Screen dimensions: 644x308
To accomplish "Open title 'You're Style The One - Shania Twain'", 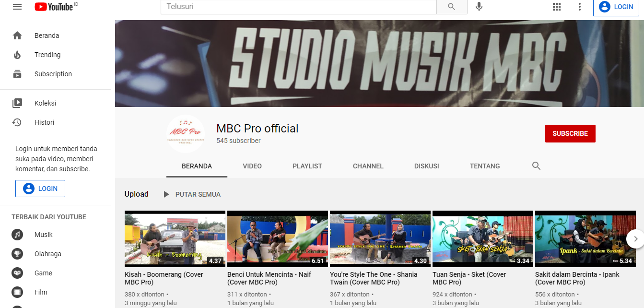I will (x=374, y=278).
